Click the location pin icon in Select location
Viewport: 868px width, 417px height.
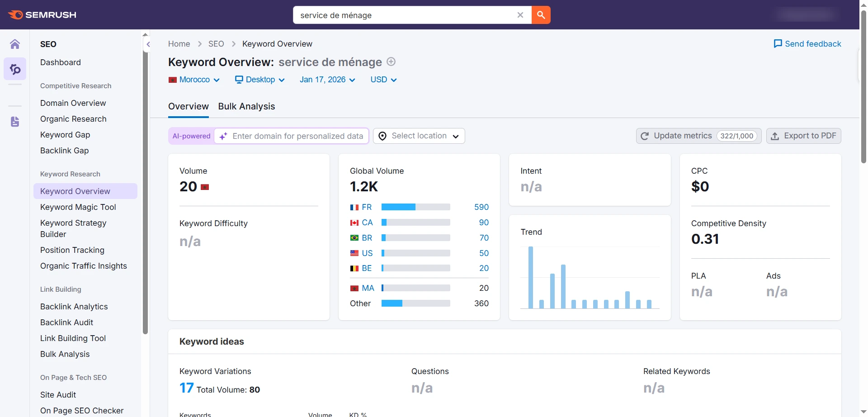(x=382, y=136)
